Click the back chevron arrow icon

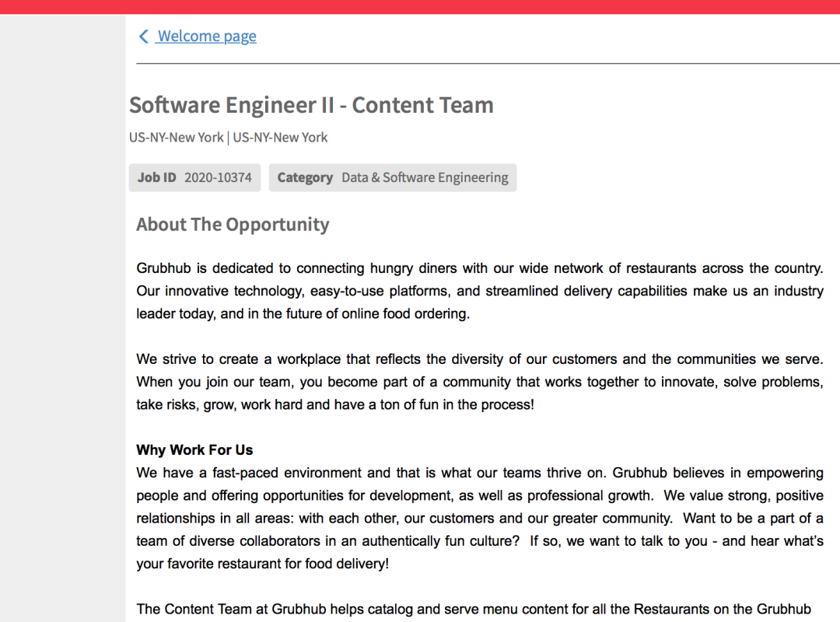point(143,37)
